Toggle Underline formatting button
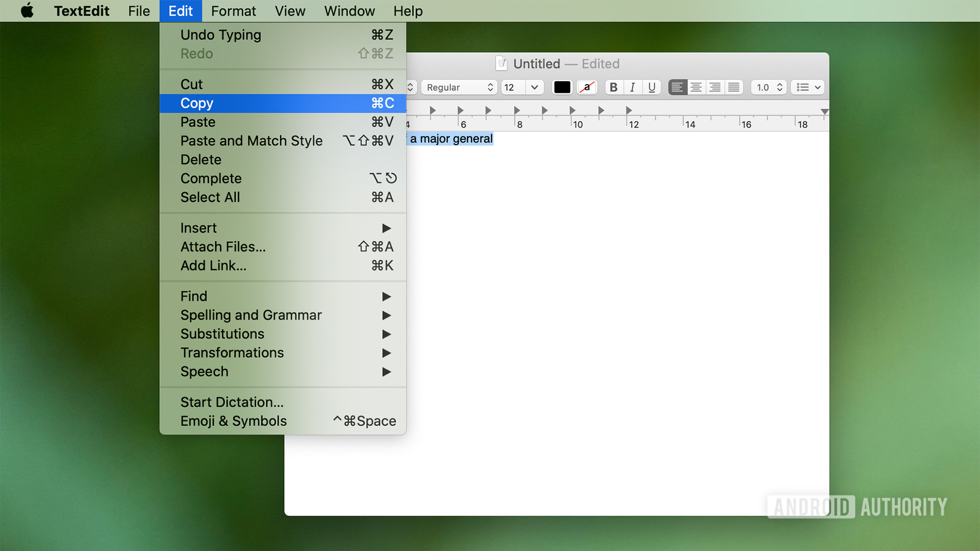 [x=651, y=87]
